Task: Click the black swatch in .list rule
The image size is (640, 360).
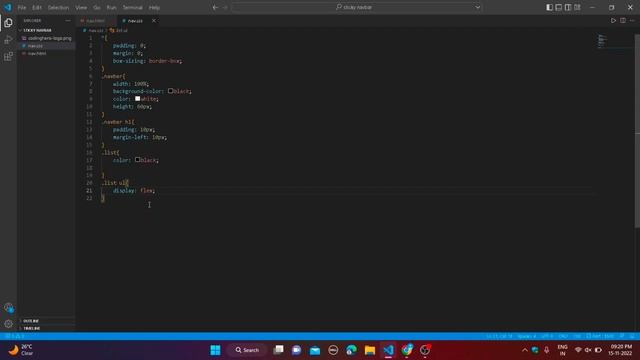Action: [x=138, y=160]
